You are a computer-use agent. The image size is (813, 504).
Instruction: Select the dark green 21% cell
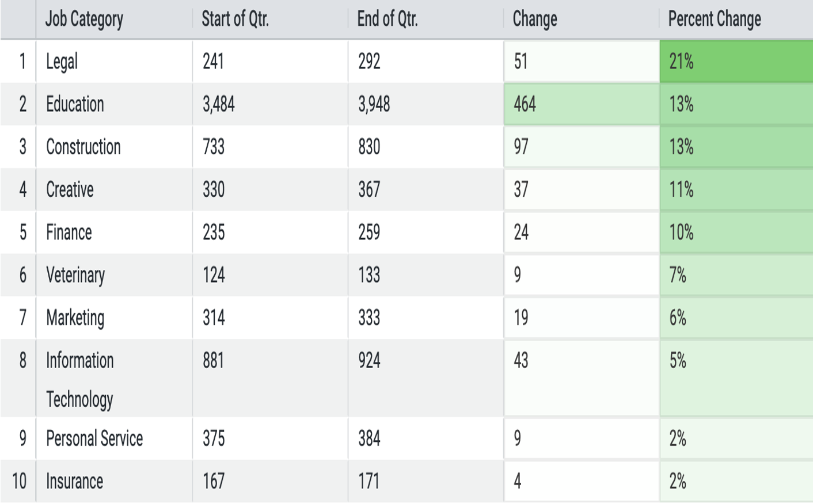coord(736,61)
